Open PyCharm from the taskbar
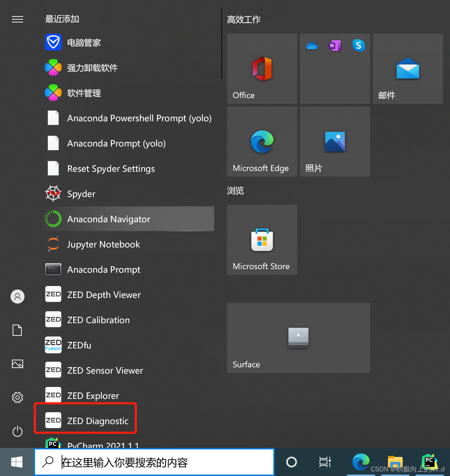 [x=429, y=462]
